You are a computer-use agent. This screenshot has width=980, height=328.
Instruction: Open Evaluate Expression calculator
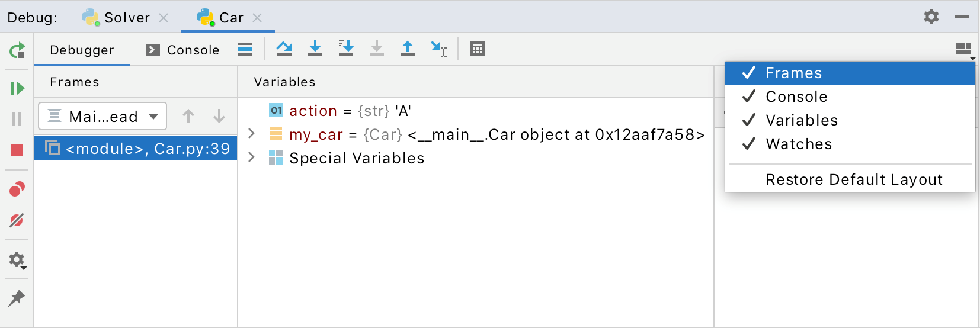click(478, 49)
